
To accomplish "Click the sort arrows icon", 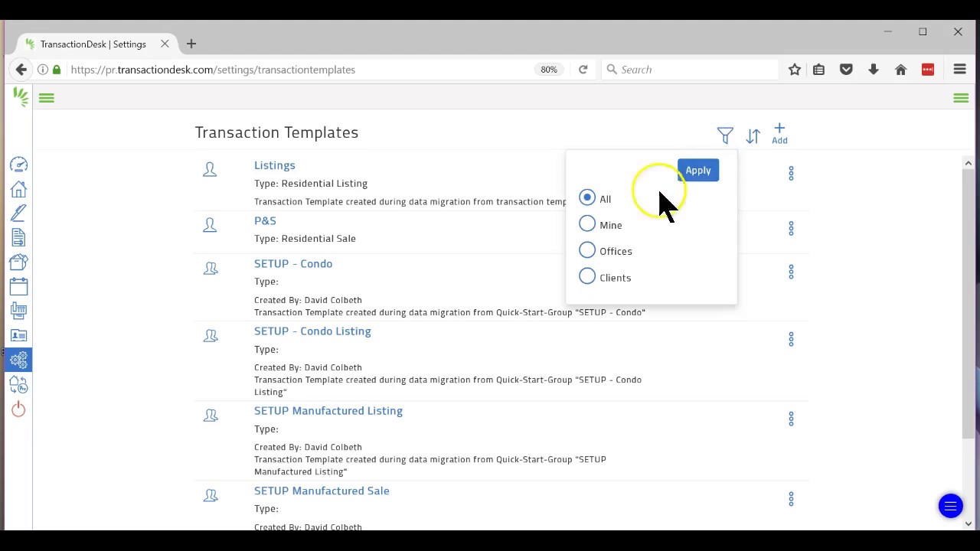I will (753, 136).
